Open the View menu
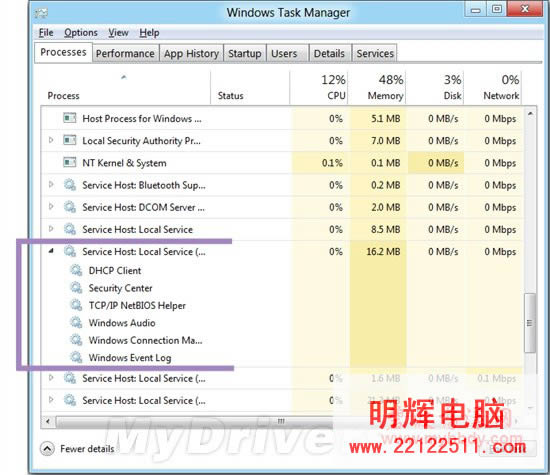 (118, 33)
